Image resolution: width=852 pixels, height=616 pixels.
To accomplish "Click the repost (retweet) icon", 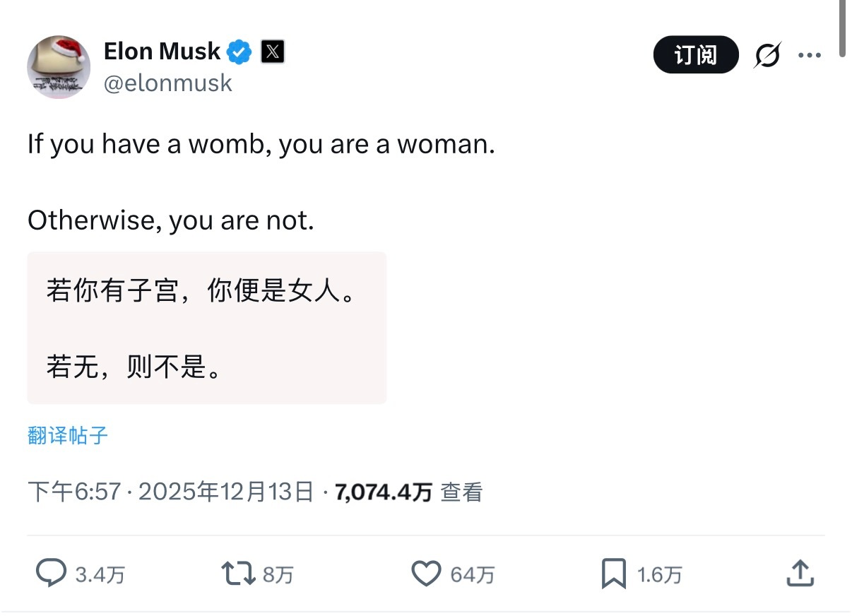I will [x=236, y=574].
